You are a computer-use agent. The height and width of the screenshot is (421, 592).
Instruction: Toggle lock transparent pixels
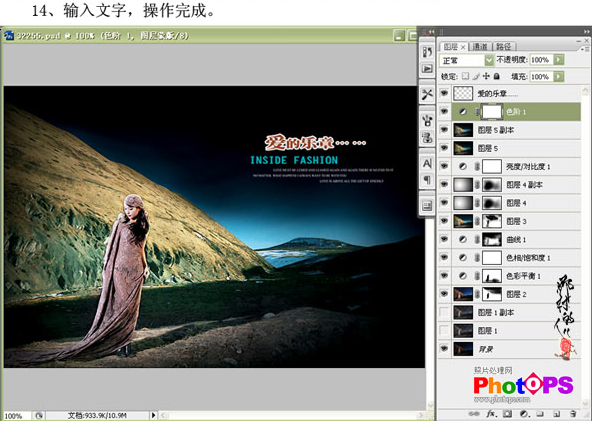(466, 76)
